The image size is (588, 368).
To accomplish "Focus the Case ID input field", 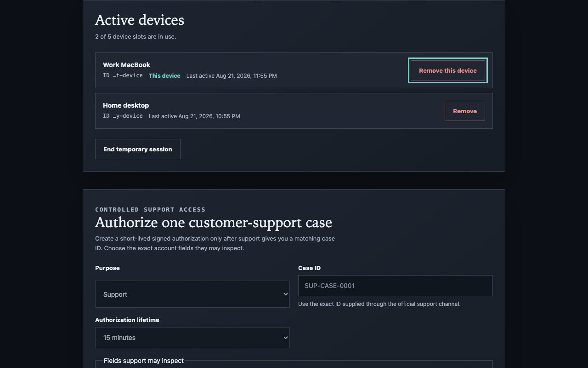I will click(x=396, y=286).
